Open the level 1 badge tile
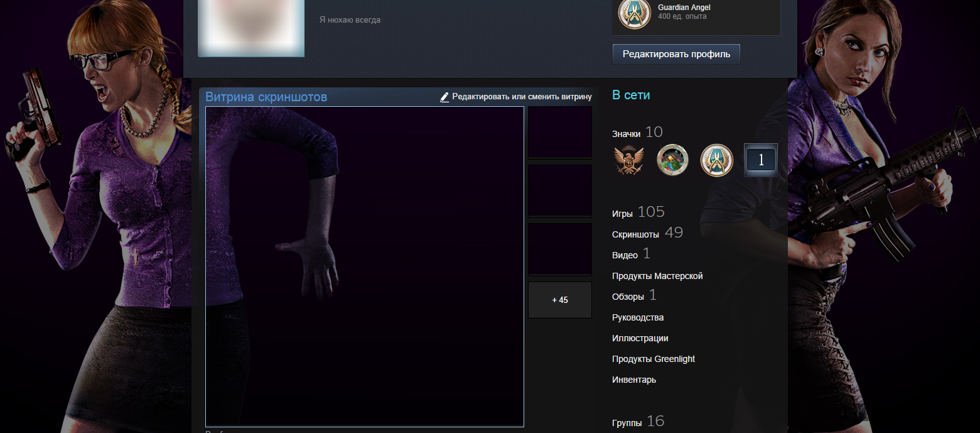The height and width of the screenshot is (433, 980). tap(761, 160)
